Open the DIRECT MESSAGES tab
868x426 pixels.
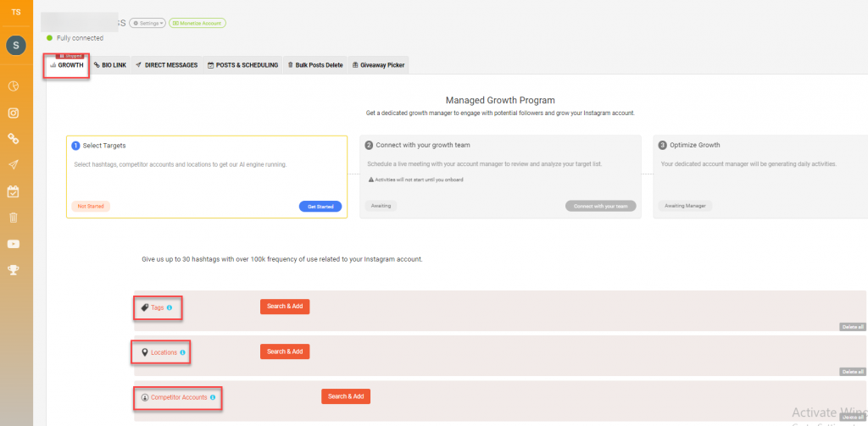click(167, 65)
